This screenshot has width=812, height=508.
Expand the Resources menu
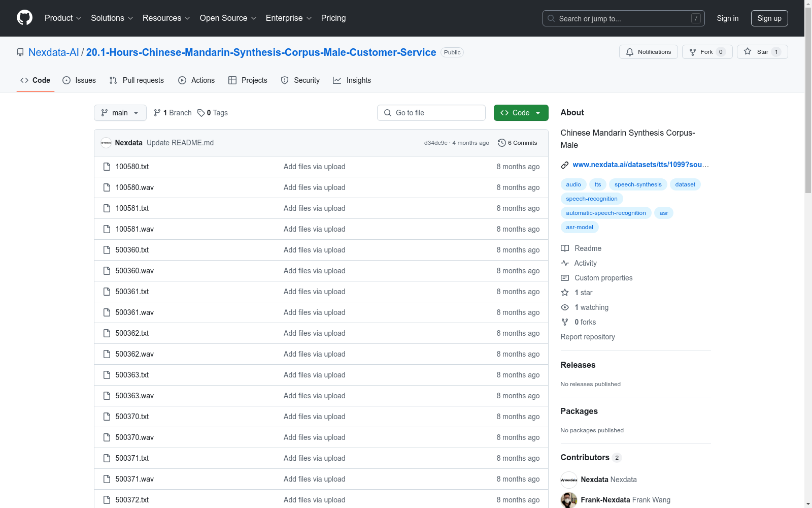166,18
